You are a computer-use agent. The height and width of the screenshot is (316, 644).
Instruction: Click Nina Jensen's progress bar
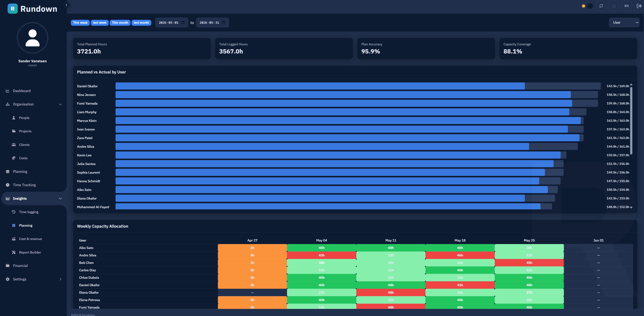pyautogui.click(x=356, y=95)
